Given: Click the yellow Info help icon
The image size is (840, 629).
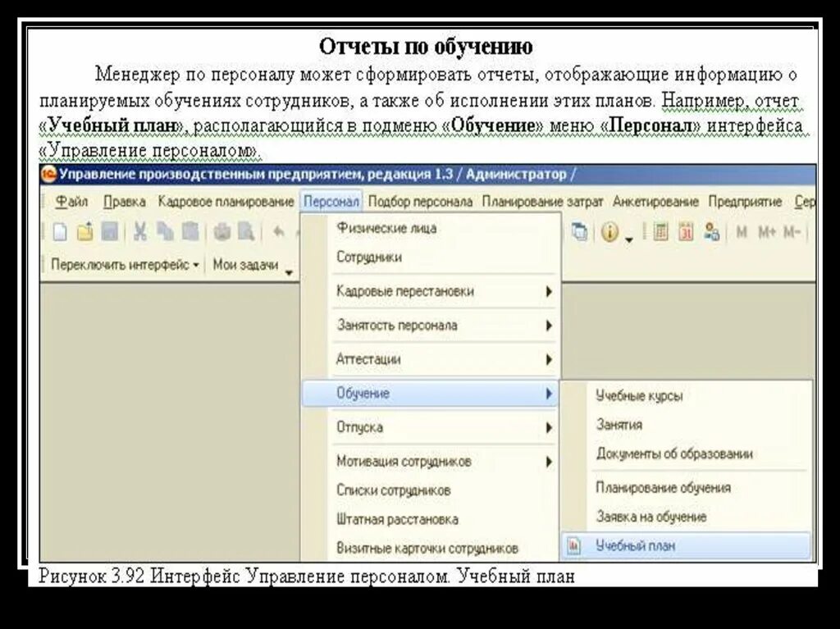Looking at the screenshot, I should [x=609, y=232].
